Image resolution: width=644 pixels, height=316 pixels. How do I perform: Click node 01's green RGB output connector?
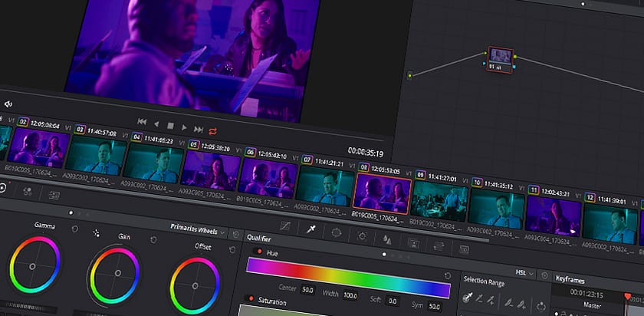(x=515, y=57)
